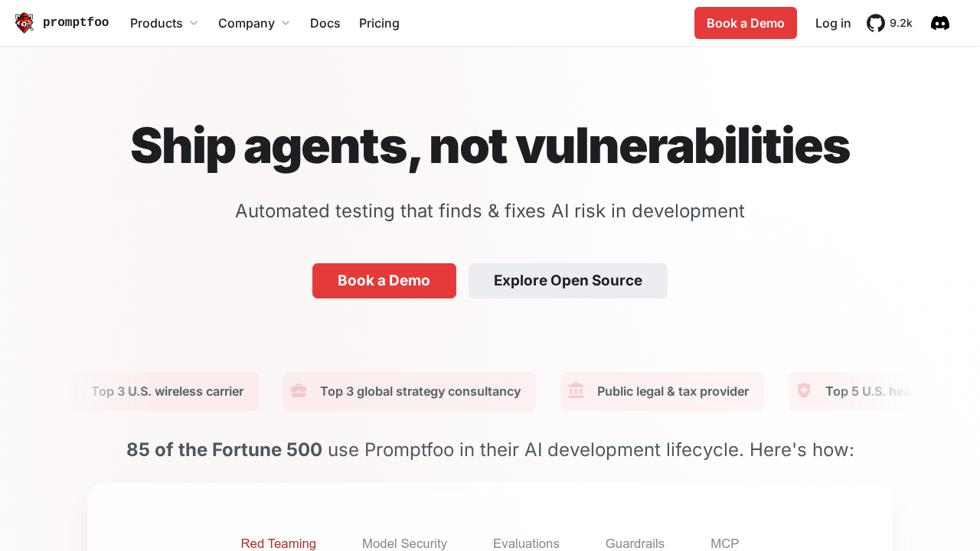Expand the Company dropdown
Screen dimensions: 980x551
click(253, 23)
